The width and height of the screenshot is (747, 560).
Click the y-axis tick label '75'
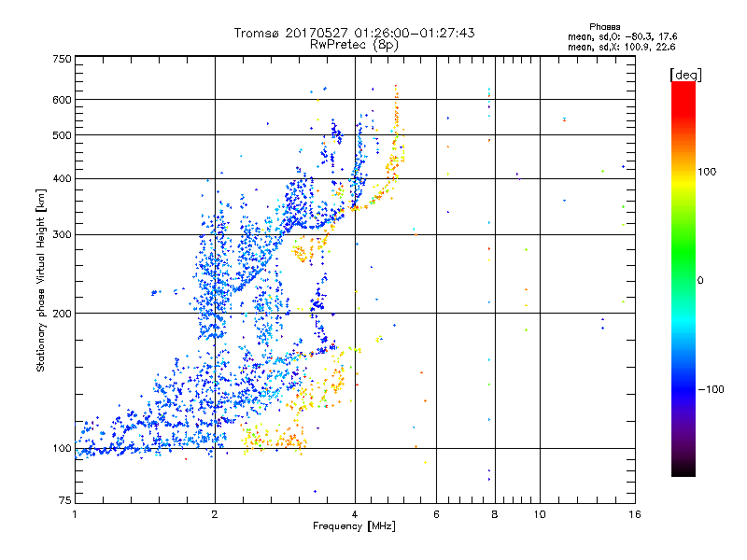pos(65,500)
